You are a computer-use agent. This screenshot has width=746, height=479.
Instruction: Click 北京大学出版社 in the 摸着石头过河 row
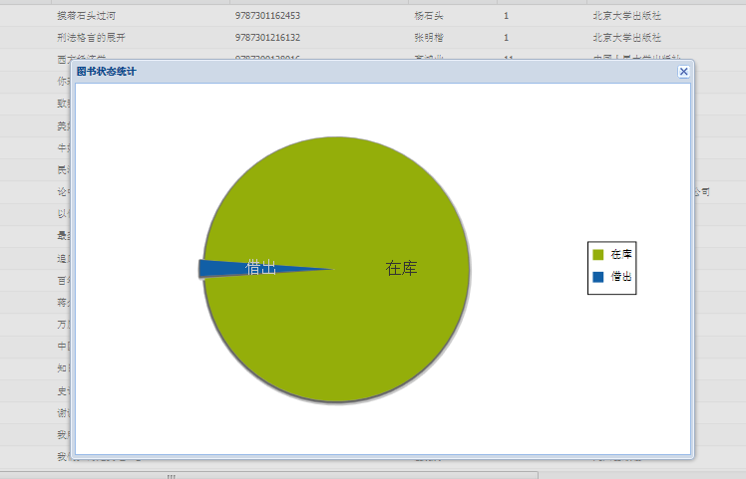pyautogui.click(x=627, y=16)
